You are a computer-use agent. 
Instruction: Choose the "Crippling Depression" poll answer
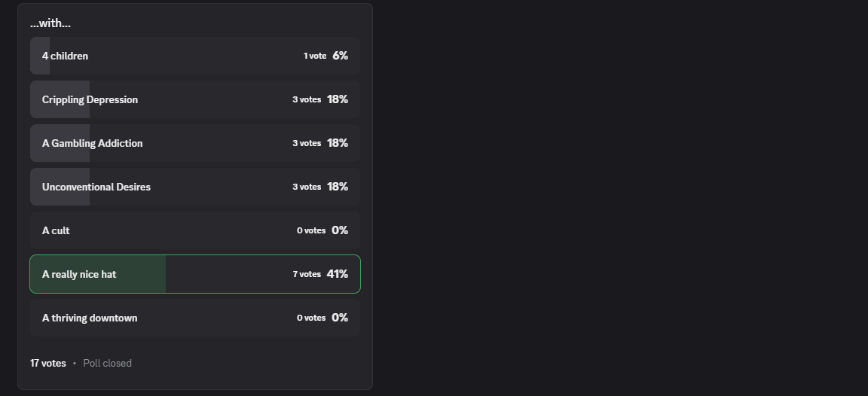tap(90, 99)
